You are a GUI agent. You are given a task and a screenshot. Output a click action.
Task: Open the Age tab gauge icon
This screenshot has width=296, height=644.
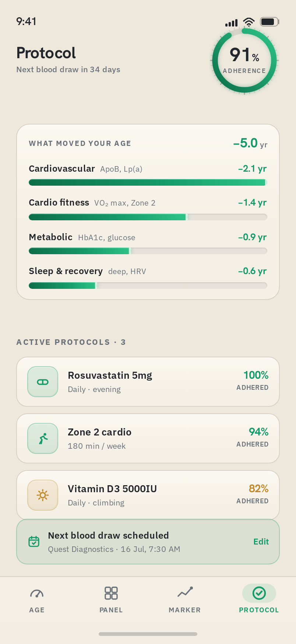pyautogui.click(x=37, y=593)
